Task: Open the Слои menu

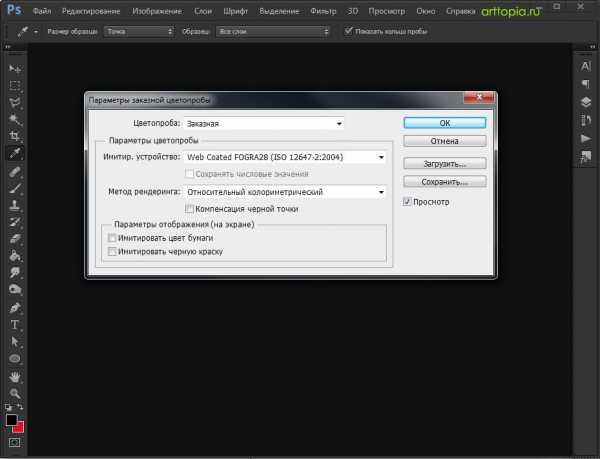Action: [203, 11]
